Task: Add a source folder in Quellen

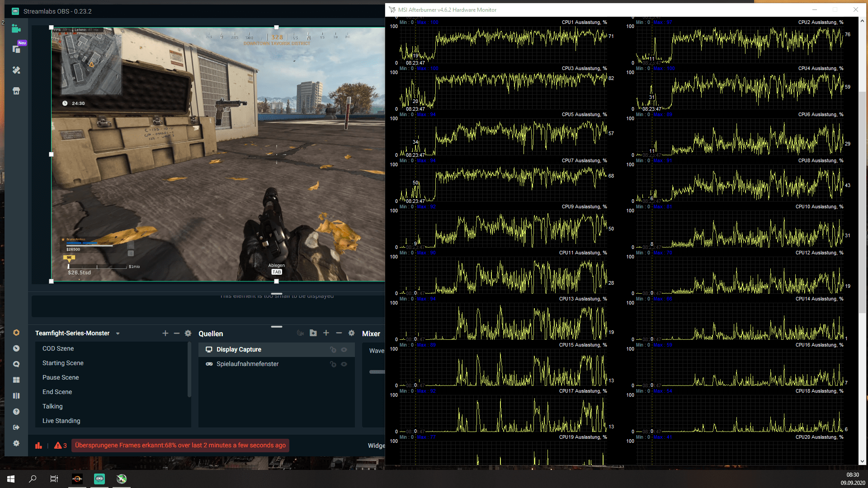Action: click(313, 333)
